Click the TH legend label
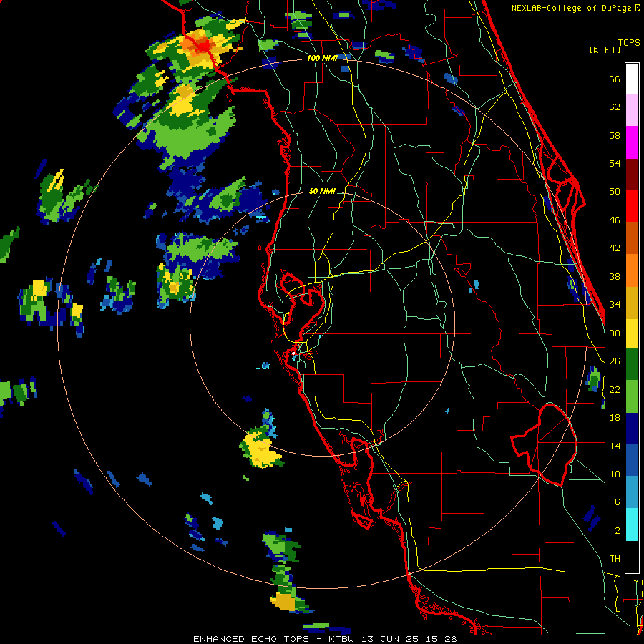 (x=615, y=559)
